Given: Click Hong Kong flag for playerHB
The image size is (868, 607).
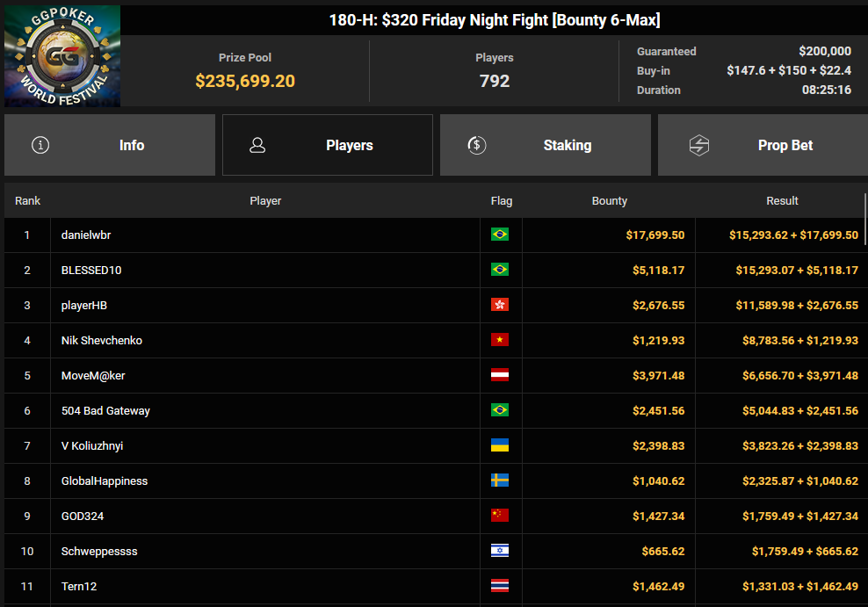Looking at the screenshot, I should coord(500,305).
